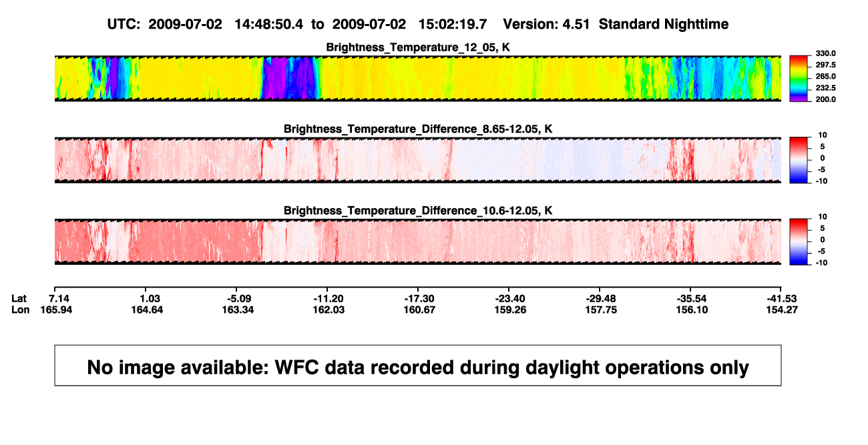
Task: Click longitude value 157.75
Action: (602, 310)
